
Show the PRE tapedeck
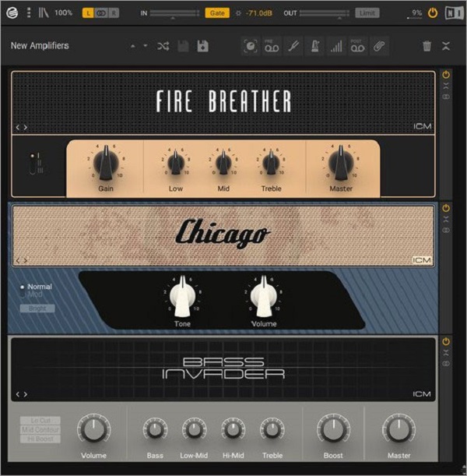(272, 47)
